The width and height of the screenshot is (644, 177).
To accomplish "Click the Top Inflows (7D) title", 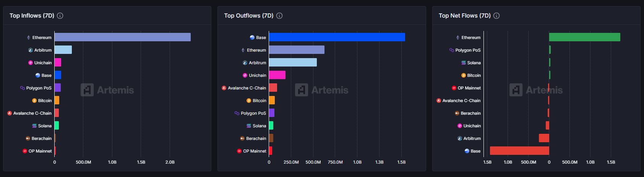I will tap(32, 16).
